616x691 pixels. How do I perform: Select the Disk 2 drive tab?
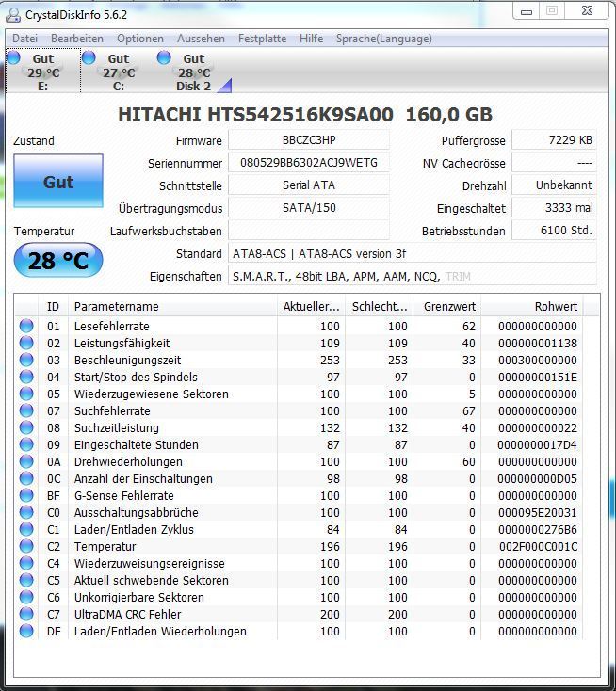tap(193, 72)
